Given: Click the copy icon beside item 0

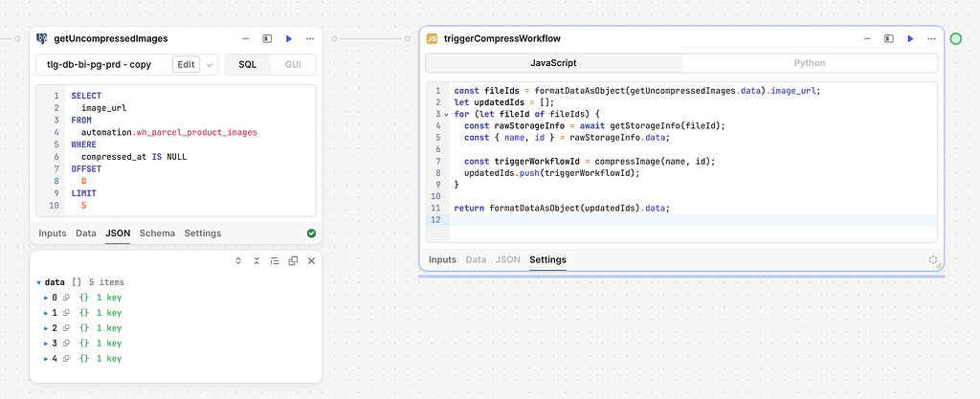Looking at the screenshot, I should pos(67,298).
